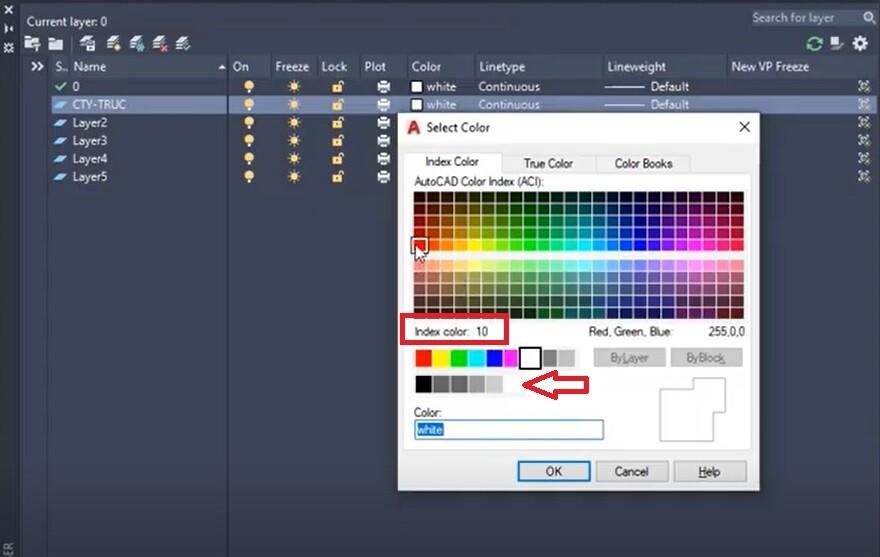Click the search magnifier icon

click(x=869, y=18)
